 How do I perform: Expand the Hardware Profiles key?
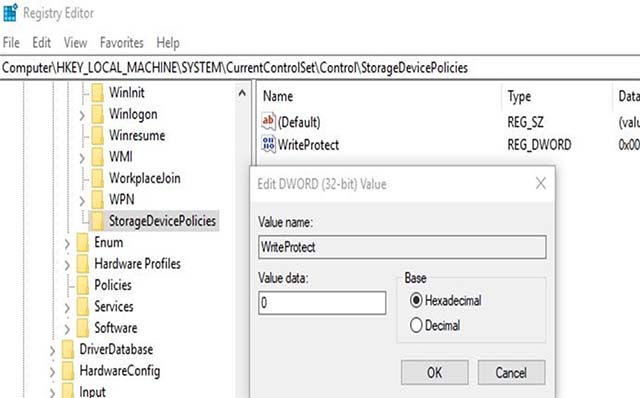67,265
